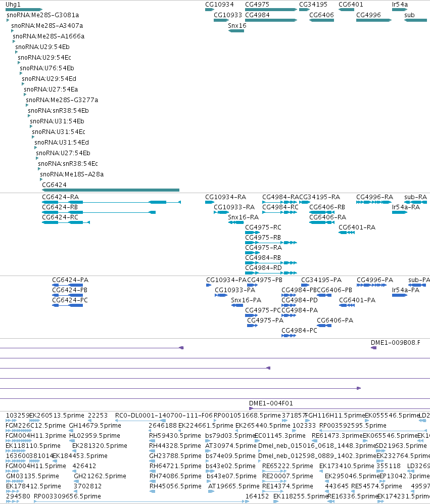Viewport: 430px width, 504px height.
Task: Click the Ir54a gene bar
Action: pyautogui.click(x=400, y=10)
